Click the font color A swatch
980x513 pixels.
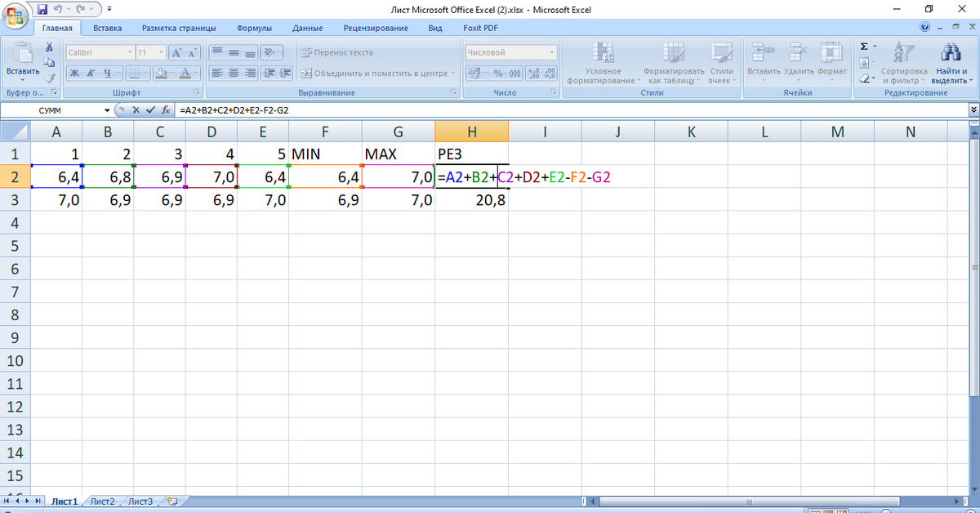(185, 73)
